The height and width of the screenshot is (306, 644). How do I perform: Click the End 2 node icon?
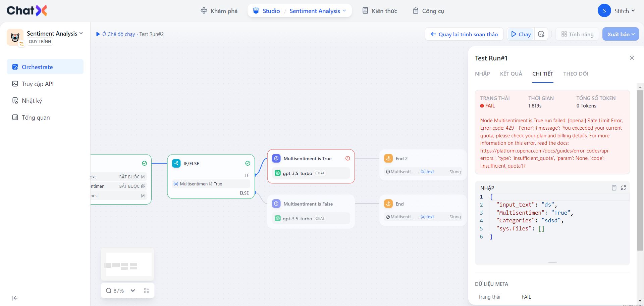388,159
